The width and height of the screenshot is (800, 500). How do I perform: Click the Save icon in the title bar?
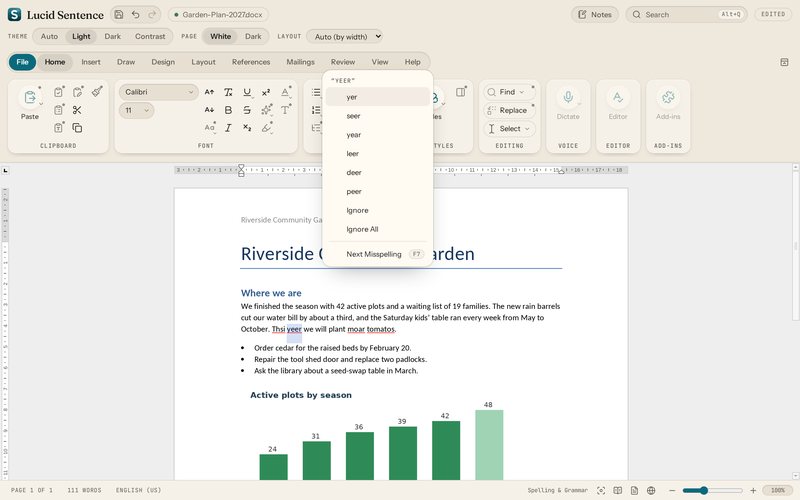pos(118,14)
